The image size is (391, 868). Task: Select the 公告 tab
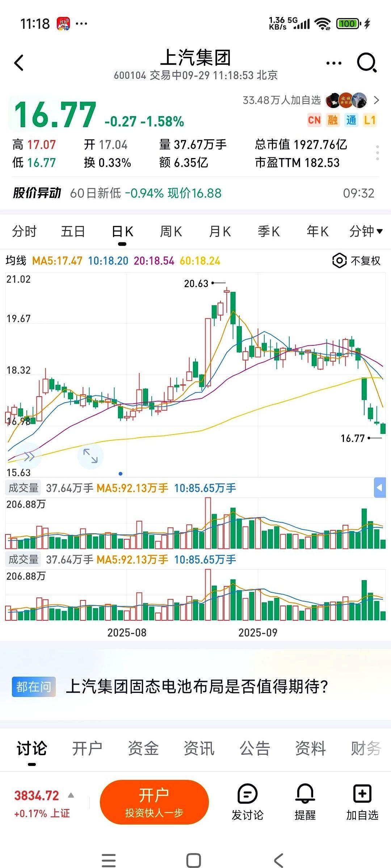pos(255,748)
